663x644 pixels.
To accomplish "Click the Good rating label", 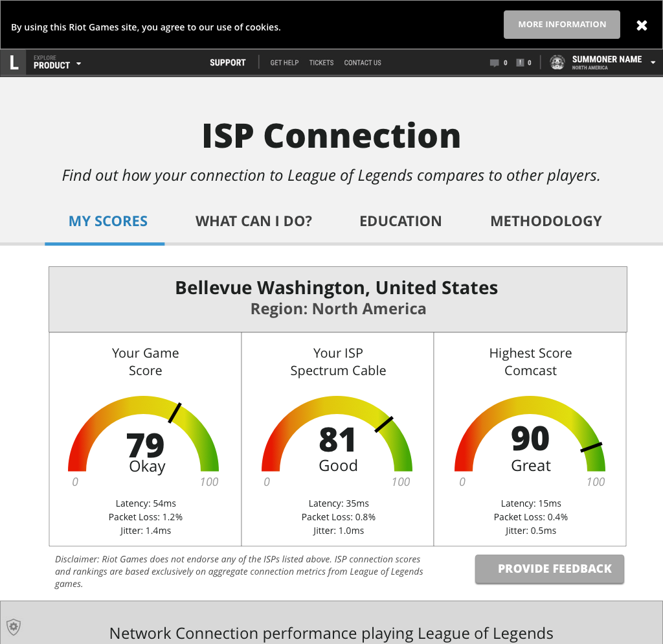I will click(338, 465).
